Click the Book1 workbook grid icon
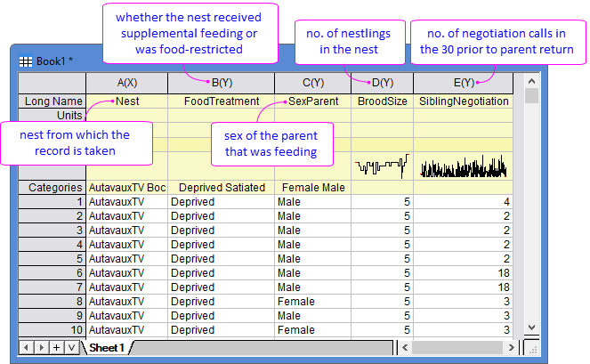The width and height of the screenshot is (590, 364). pos(26,61)
